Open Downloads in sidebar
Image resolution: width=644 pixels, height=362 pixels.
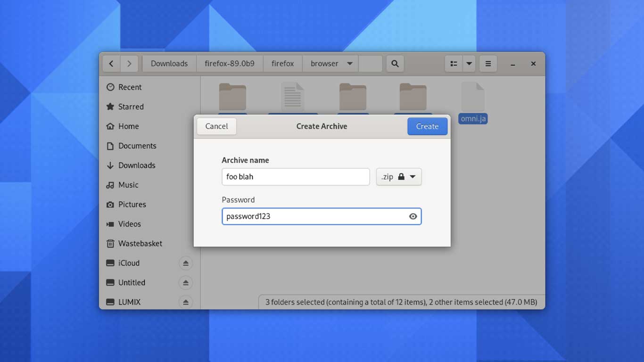coord(150,165)
